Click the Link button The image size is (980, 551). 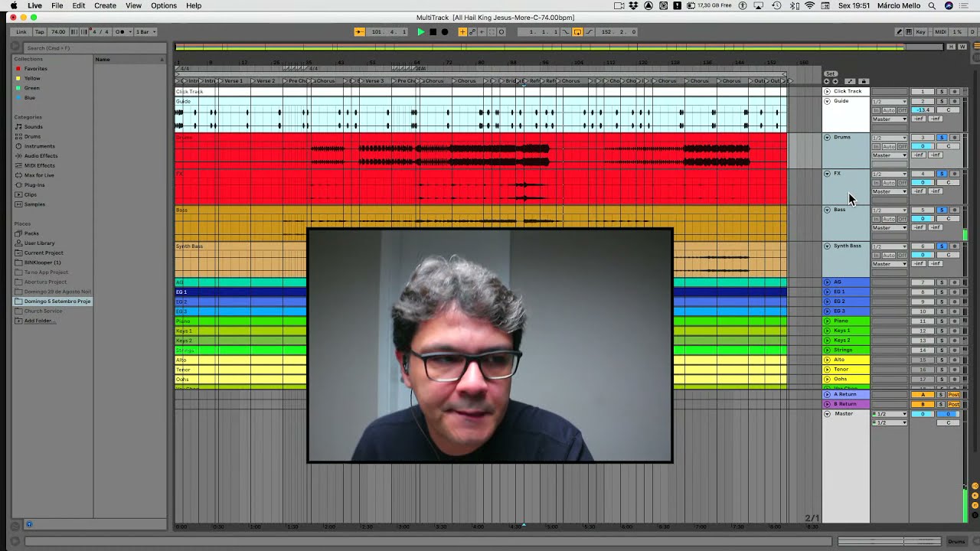pos(21,31)
